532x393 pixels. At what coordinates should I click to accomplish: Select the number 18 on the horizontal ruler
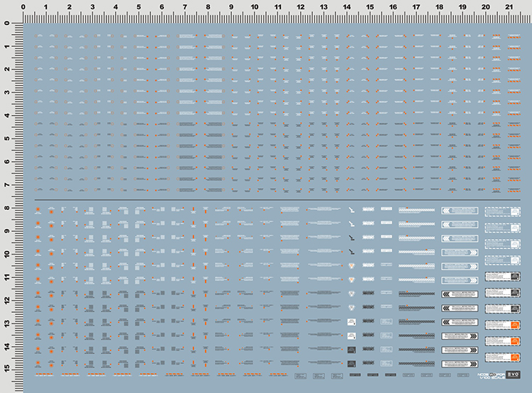[439, 7]
